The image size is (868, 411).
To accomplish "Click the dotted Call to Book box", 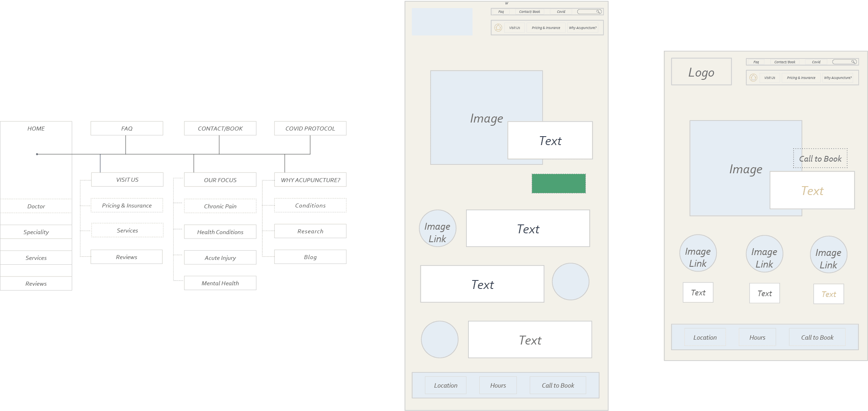I will (x=820, y=158).
